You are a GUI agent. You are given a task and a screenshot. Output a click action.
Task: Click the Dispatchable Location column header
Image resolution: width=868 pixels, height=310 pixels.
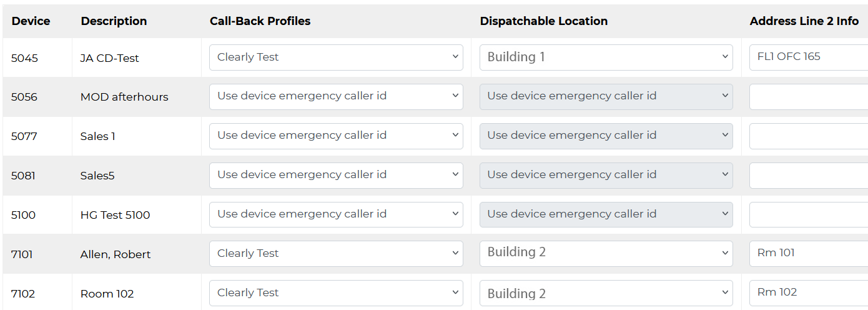543,21
